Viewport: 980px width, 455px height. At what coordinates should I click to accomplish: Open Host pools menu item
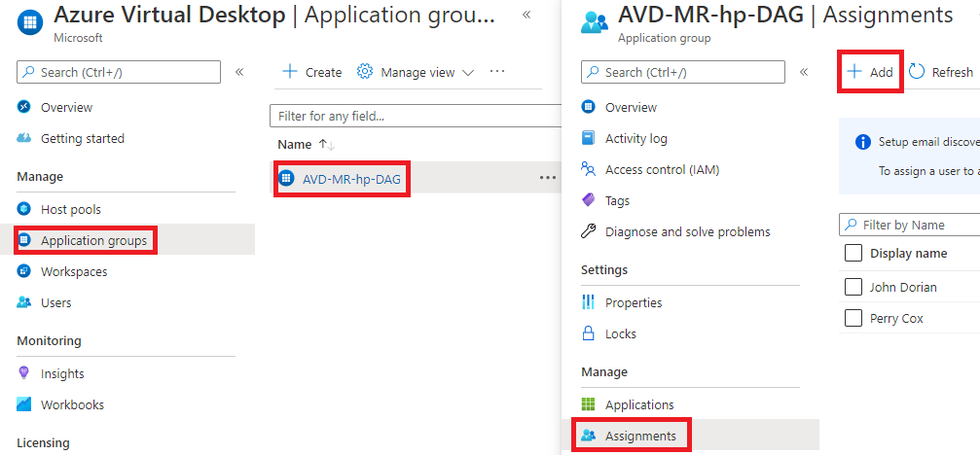[x=71, y=209]
